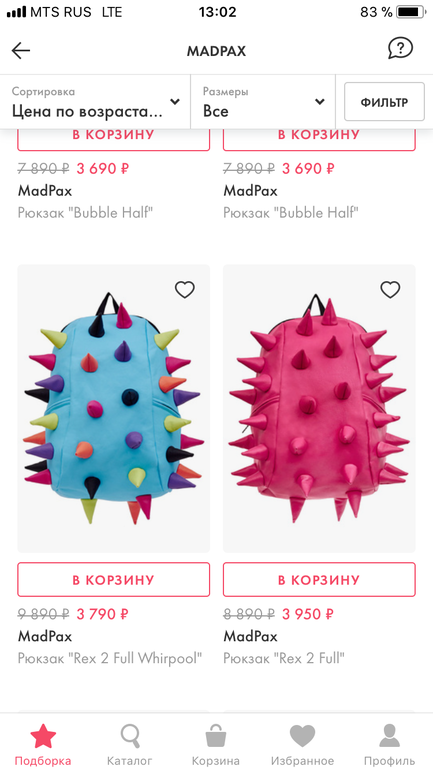Image resolution: width=433 pixels, height=770 pixels.
Task: Add pink Rex 2 Full to cart
Action: click(319, 579)
